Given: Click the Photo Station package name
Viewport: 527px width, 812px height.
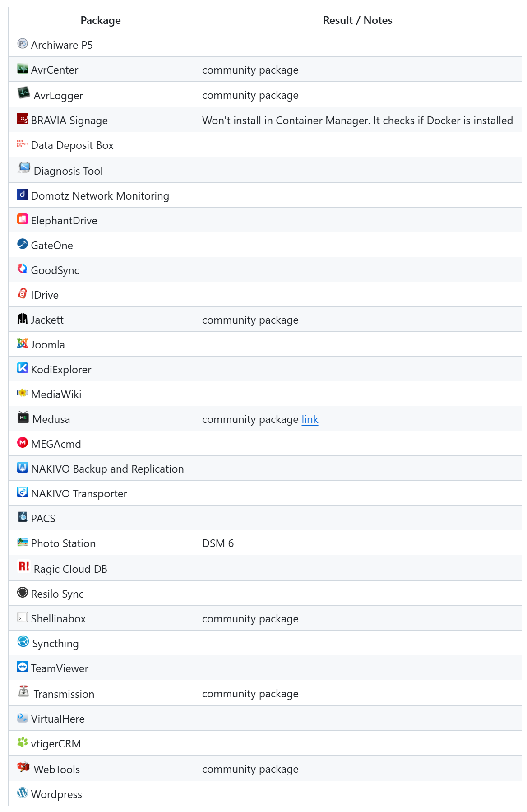Looking at the screenshot, I should click(x=63, y=543).
